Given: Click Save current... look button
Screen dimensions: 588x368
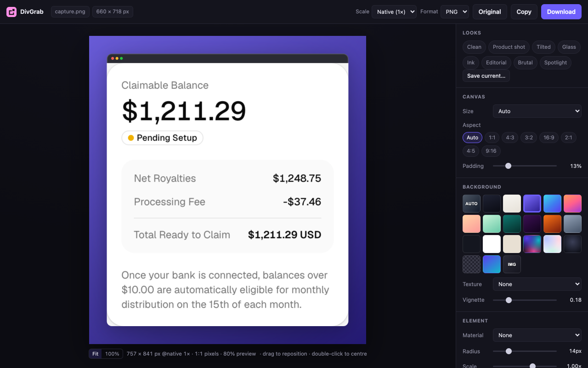Looking at the screenshot, I should click(486, 76).
